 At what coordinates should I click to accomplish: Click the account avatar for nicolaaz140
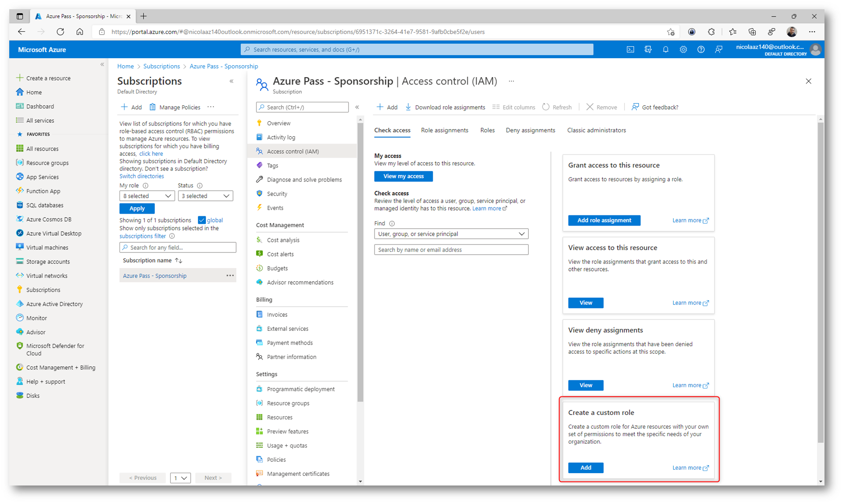click(815, 49)
